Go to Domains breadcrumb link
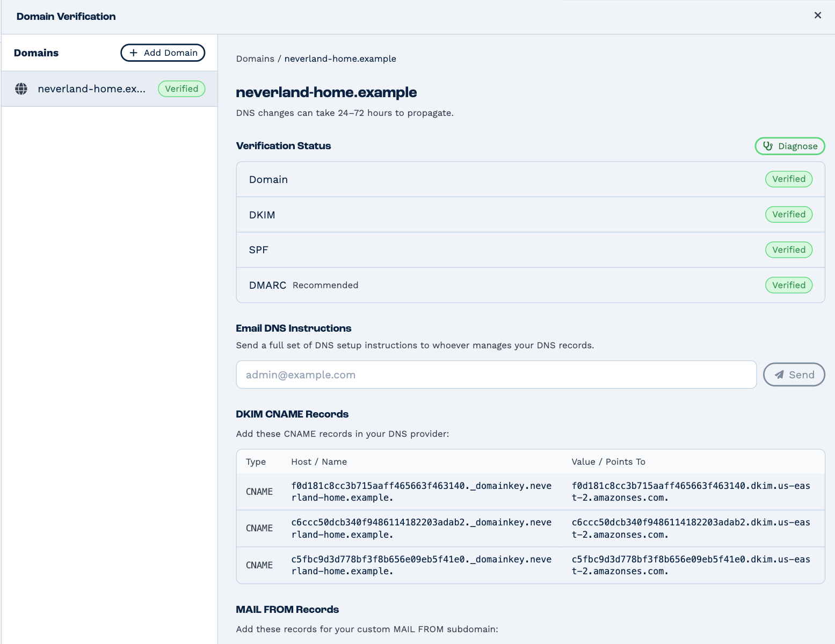 point(255,58)
